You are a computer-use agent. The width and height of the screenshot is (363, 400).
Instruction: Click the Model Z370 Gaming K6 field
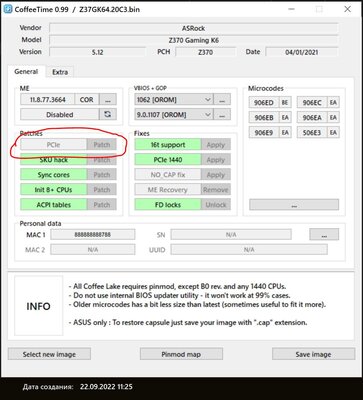(x=193, y=40)
